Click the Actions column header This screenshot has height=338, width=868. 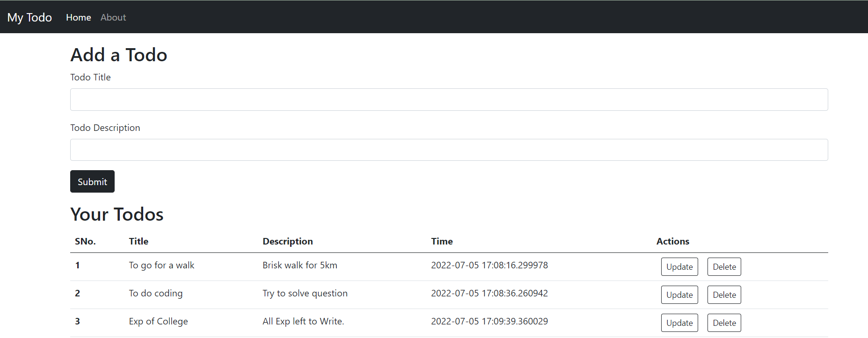(672, 241)
